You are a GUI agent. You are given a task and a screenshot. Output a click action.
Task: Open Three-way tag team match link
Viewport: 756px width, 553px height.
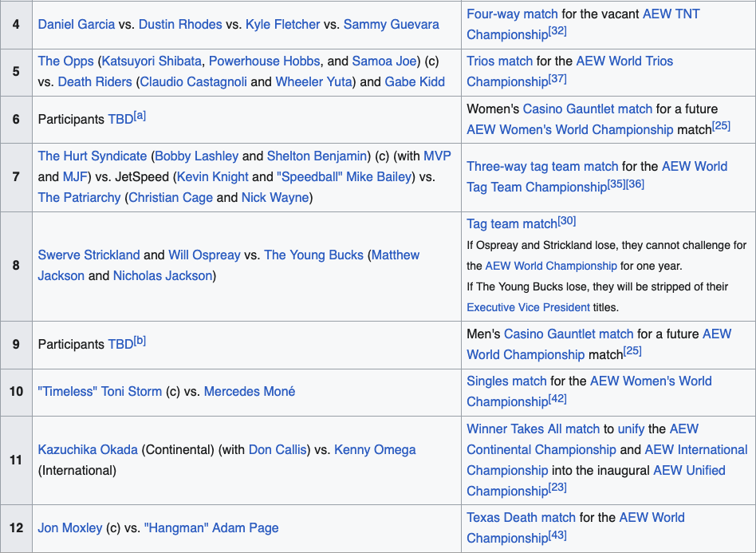pos(542,167)
